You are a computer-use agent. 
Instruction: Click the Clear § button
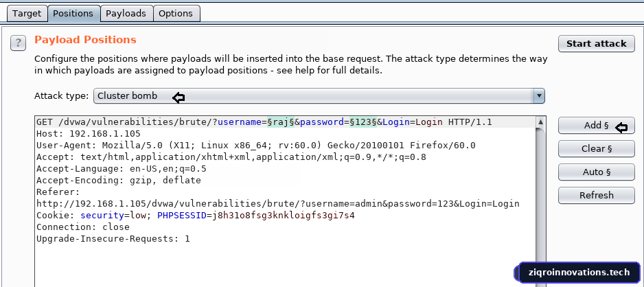point(597,148)
